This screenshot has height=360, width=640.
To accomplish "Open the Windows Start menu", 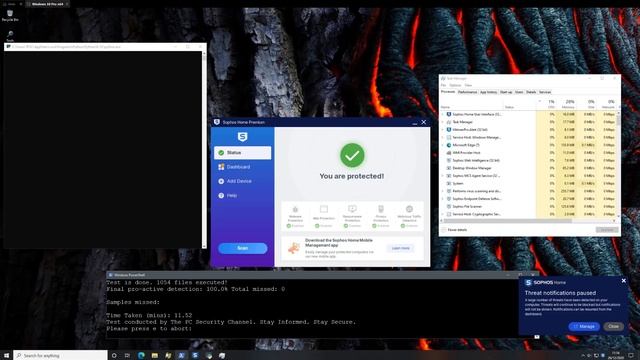I will click(6, 356).
